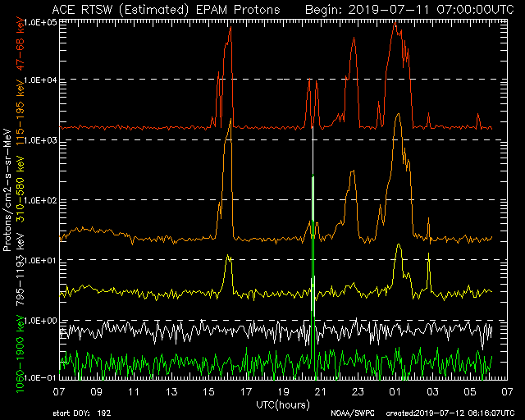The width and height of the screenshot is (525, 420).
Task: Click the "start DOY: 192" footer text
Action: (x=82, y=413)
